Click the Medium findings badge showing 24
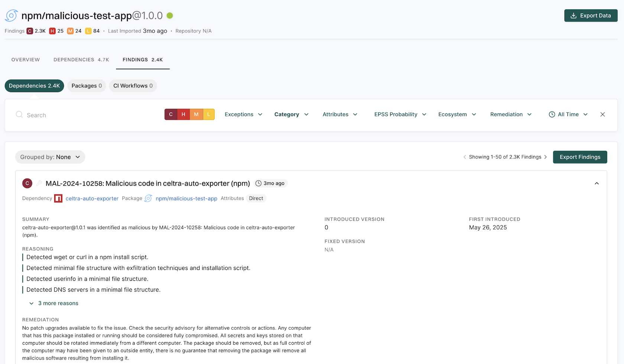 click(x=74, y=31)
